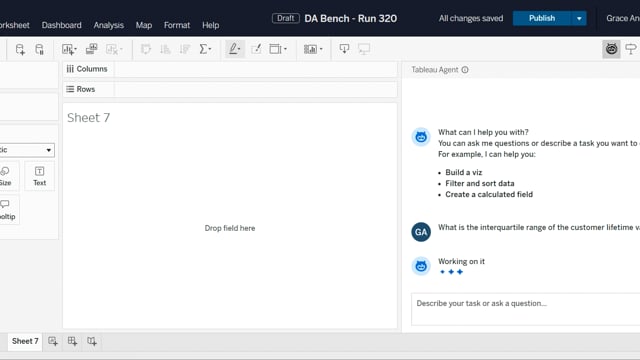Viewport: 640px width, 360px height.
Task: Click the Columns shelf drop area
Action: [256, 69]
